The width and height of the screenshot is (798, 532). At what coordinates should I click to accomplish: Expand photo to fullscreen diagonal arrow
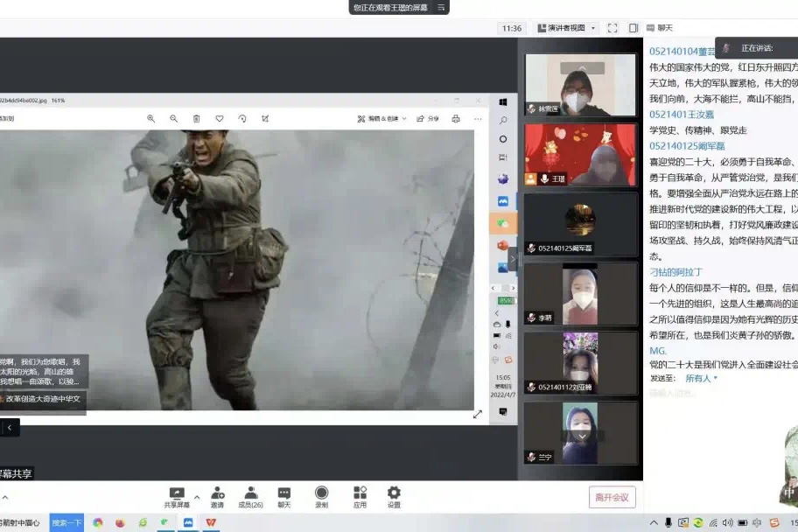click(x=478, y=415)
